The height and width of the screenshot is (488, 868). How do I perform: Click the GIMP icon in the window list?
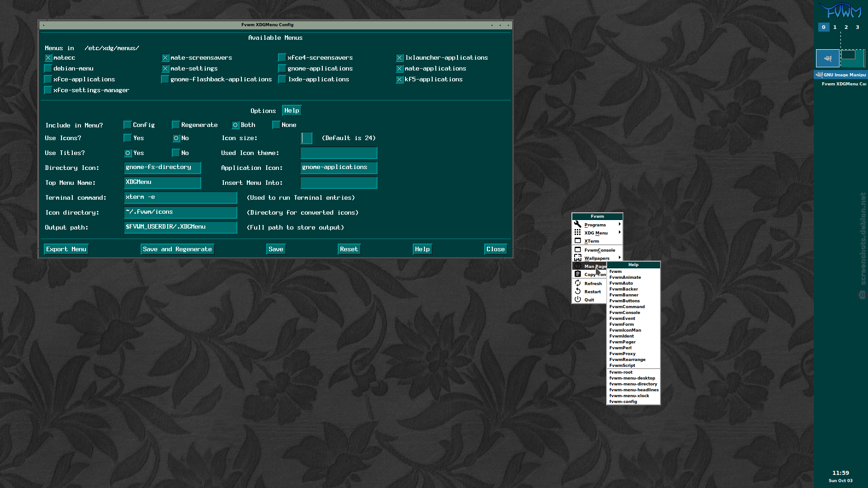819,75
